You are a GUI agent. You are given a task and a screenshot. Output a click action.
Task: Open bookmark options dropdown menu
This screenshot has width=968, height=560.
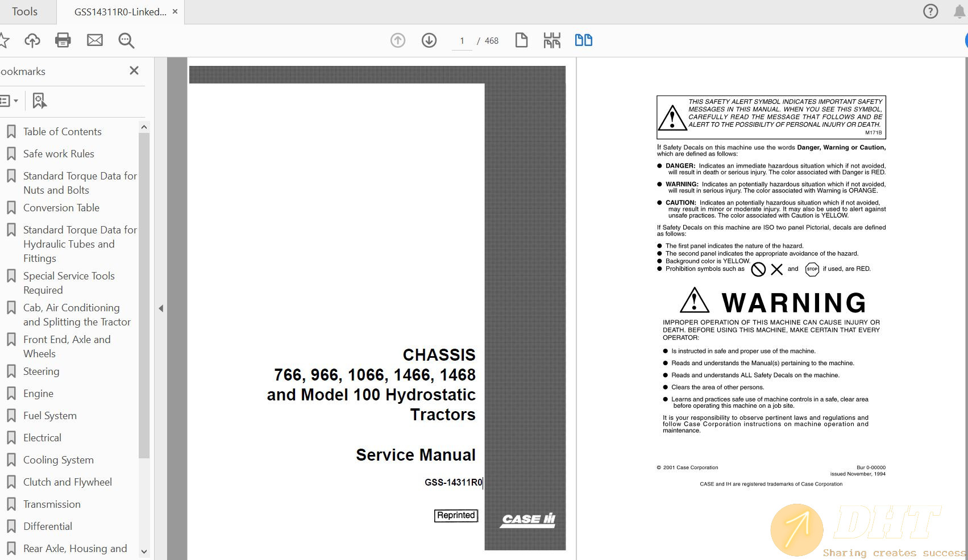coord(9,101)
